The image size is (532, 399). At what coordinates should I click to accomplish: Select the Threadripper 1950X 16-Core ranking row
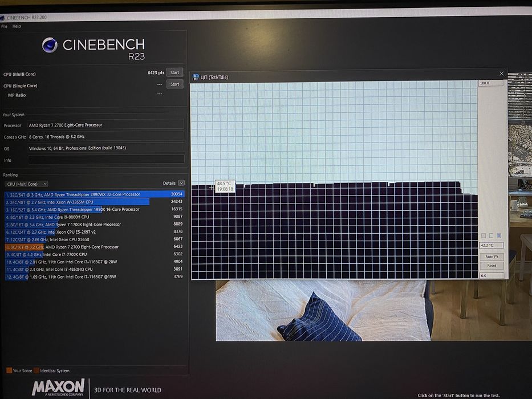94,209
